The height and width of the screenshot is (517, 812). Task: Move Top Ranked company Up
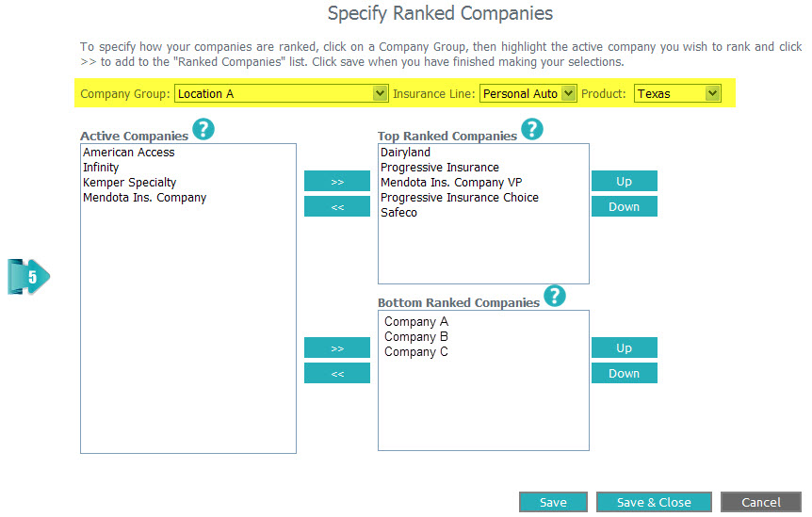[x=624, y=181]
